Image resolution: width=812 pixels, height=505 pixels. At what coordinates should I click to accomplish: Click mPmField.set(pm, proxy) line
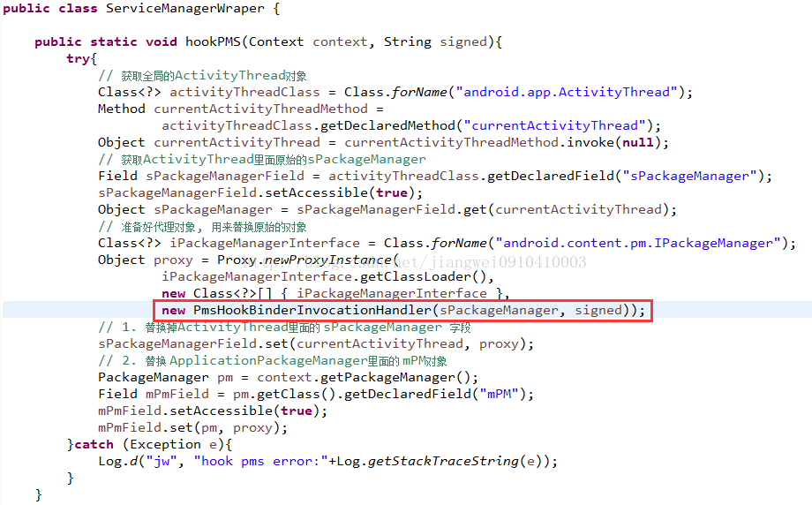pos(192,428)
